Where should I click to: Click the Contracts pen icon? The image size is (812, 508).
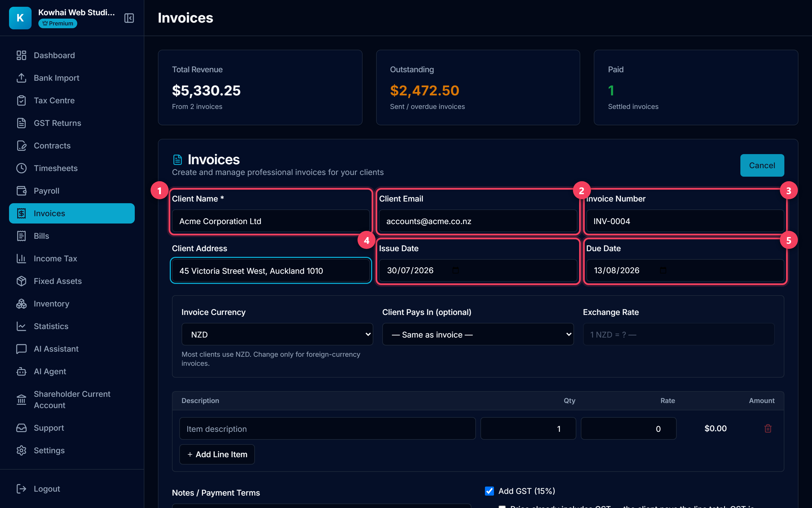coord(21,145)
